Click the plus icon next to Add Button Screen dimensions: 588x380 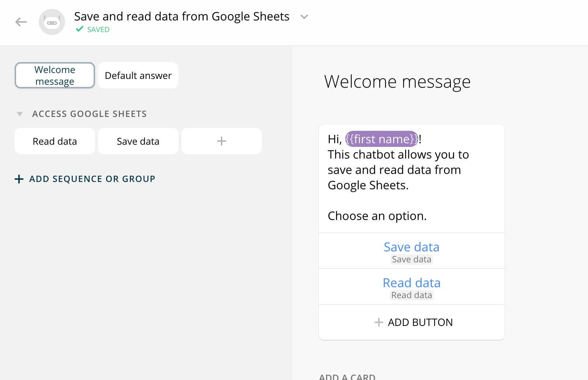[x=379, y=322]
